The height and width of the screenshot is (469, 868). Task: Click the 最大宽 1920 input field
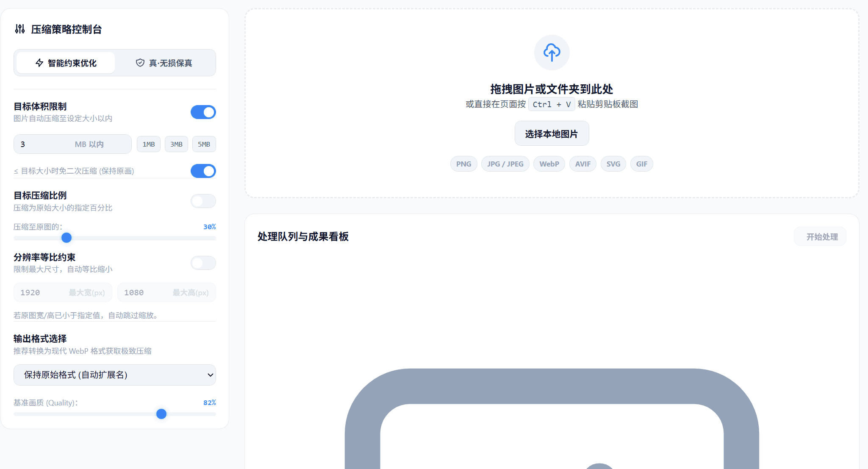[63, 292]
